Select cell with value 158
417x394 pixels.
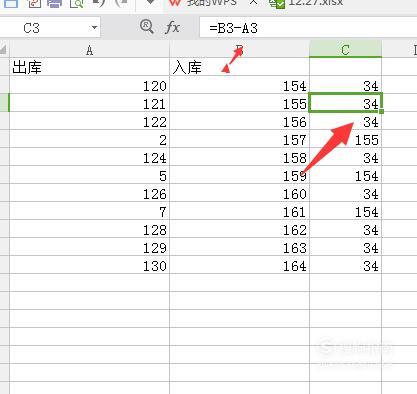239,157
